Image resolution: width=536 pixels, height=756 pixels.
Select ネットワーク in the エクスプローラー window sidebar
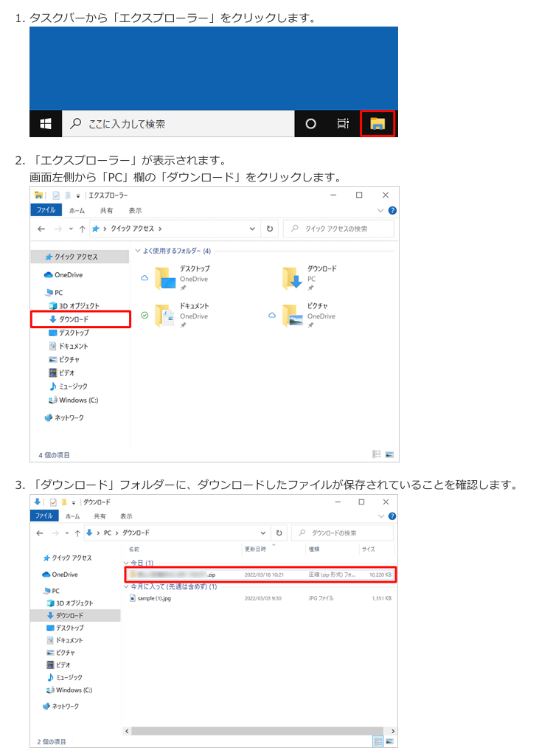(x=64, y=417)
